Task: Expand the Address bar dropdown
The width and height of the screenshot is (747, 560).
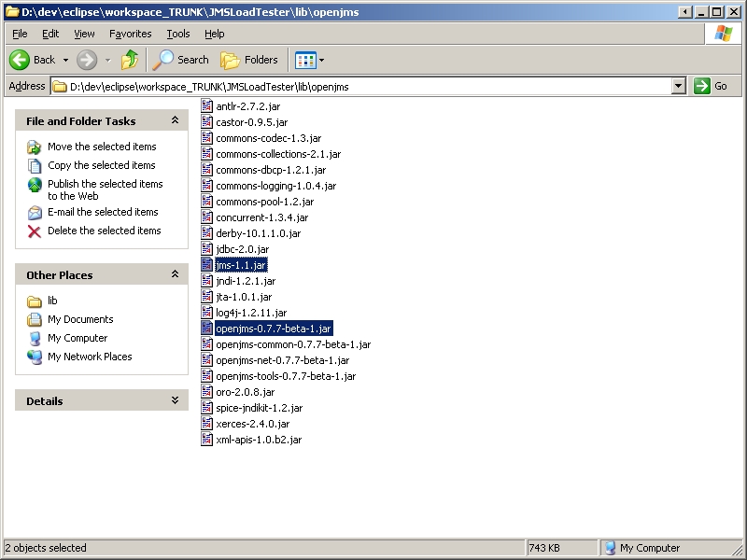Action: coord(679,86)
